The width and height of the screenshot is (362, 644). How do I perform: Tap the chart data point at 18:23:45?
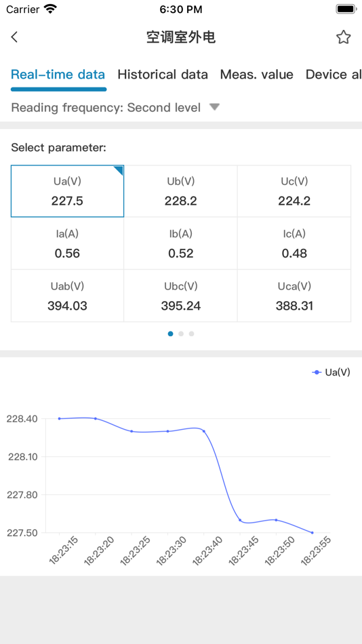(240, 520)
